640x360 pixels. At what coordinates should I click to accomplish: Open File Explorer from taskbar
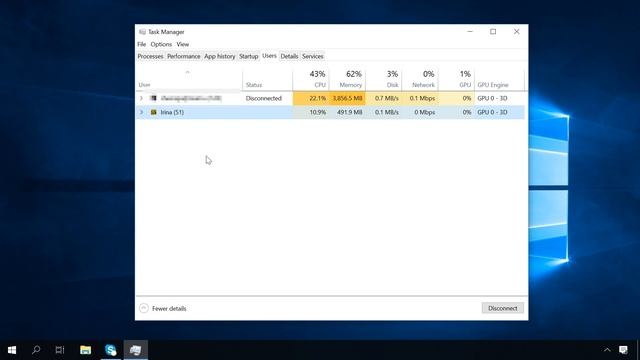click(85, 350)
